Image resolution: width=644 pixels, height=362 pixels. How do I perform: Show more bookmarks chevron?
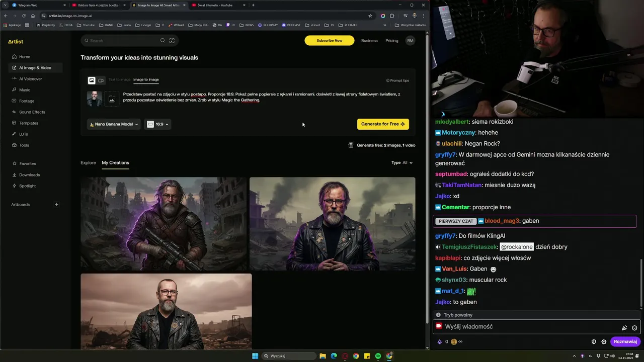[385, 25]
